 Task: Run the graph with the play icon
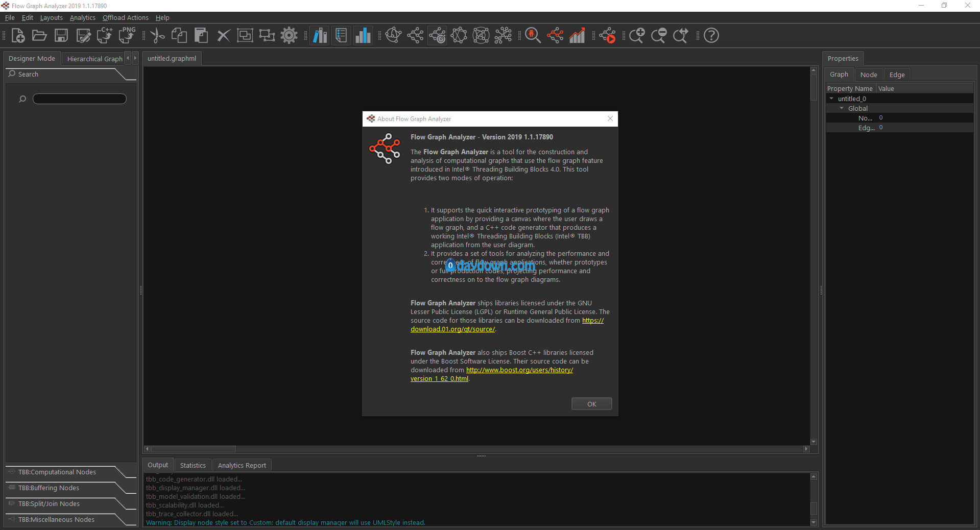(x=608, y=36)
